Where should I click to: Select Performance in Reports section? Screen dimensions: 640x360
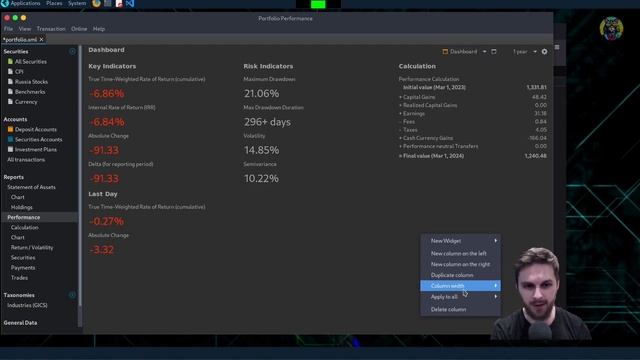tap(24, 217)
